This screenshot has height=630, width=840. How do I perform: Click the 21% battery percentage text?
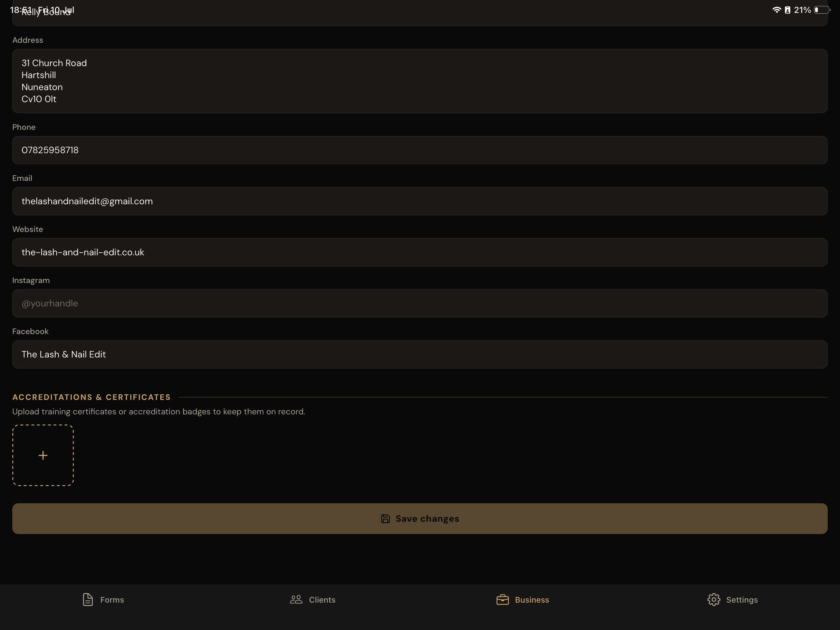(802, 10)
